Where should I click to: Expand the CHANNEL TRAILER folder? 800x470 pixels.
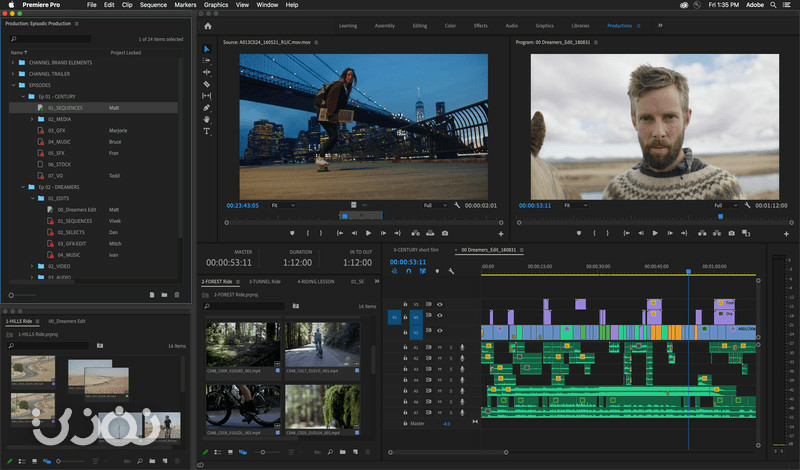[13, 74]
